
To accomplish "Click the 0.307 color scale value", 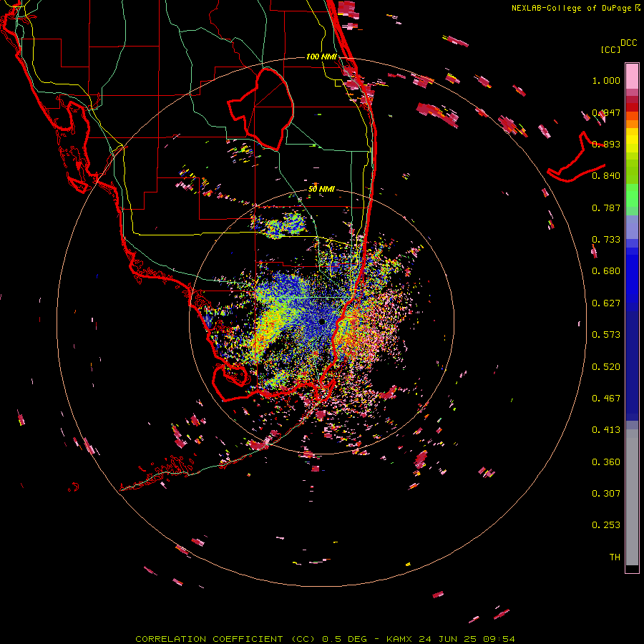I will click(606, 494).
